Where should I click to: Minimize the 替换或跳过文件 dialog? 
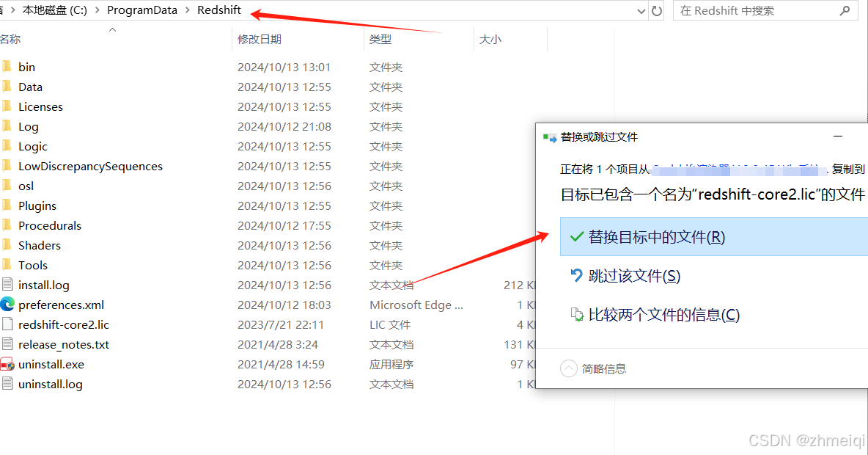coord(838,136)
